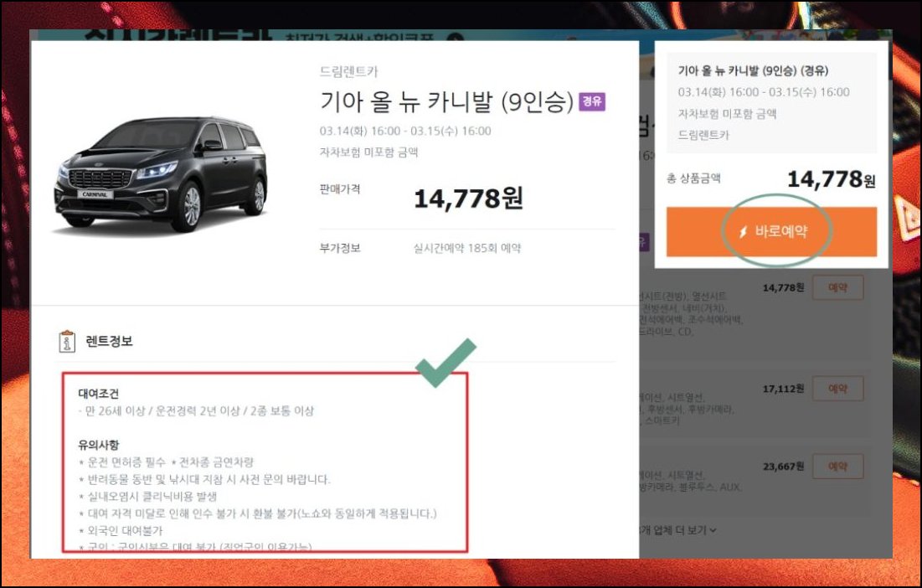Click the lightning icon in the 바로예약 button
Screen dimensions: 922x588
pyautogui.click(x=744, y=232)
